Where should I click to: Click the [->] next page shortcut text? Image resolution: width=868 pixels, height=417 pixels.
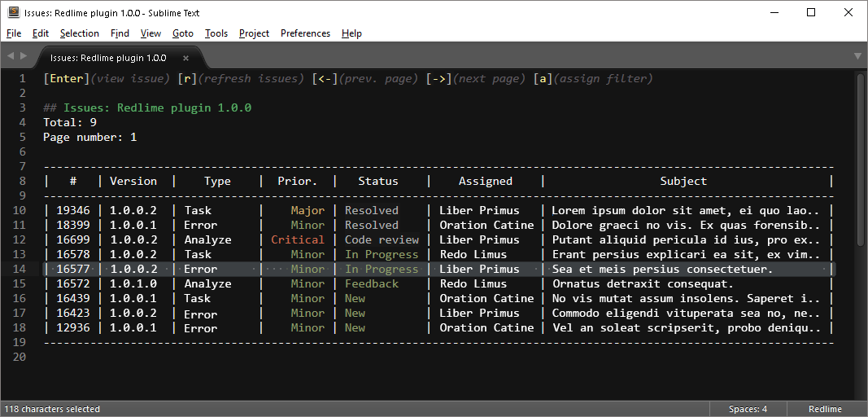click(x=476, y=79)
